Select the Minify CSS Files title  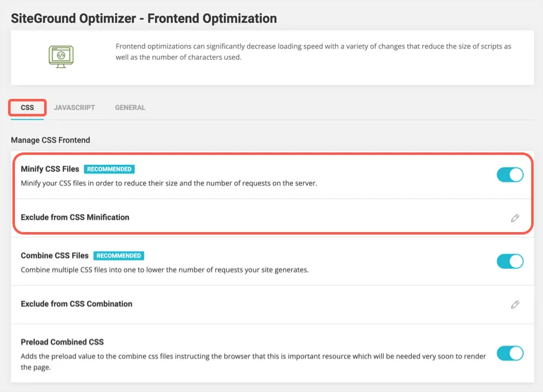click(x=50, y=169)
